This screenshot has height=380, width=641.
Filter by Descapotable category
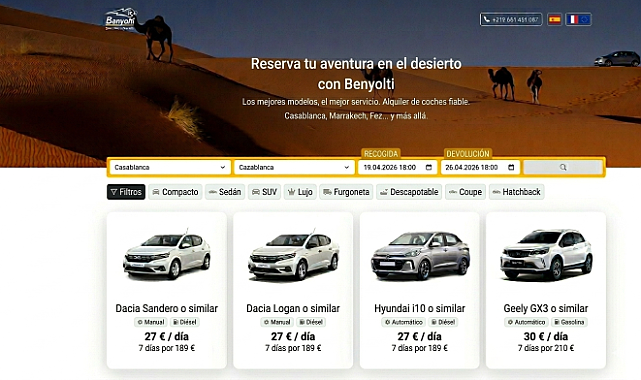click(x=409, y=192)
